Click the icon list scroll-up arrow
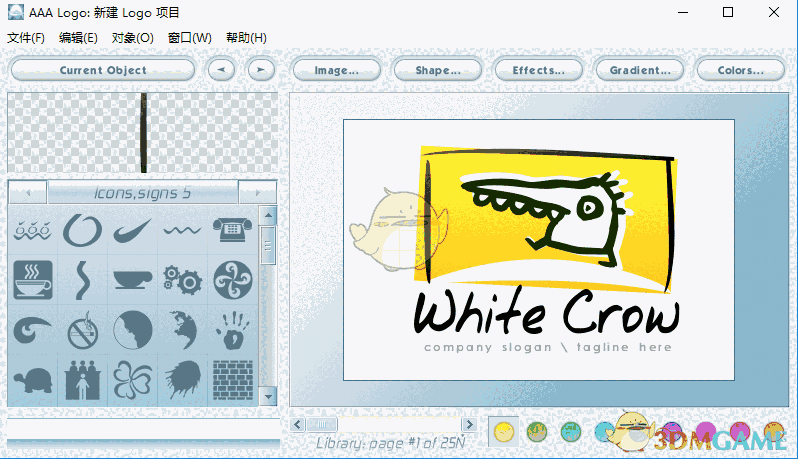 pos(268,216)
